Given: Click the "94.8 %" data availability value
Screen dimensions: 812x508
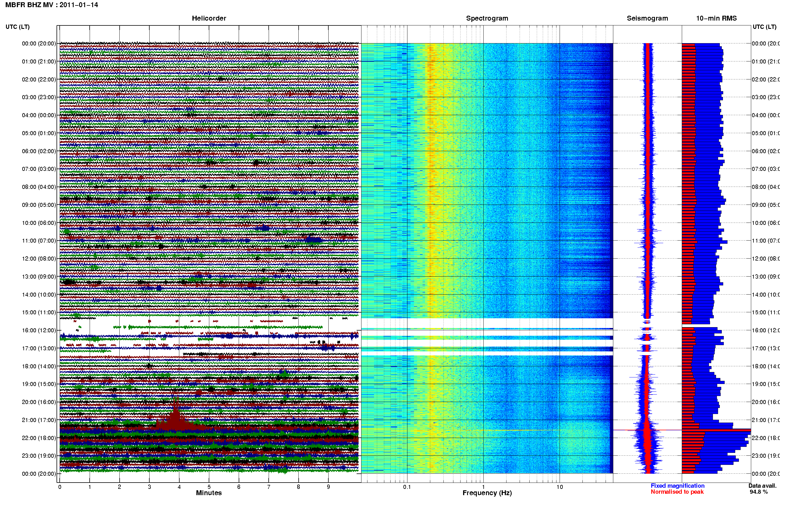Looking at the screenshot, I should click(x=759, y=492).
